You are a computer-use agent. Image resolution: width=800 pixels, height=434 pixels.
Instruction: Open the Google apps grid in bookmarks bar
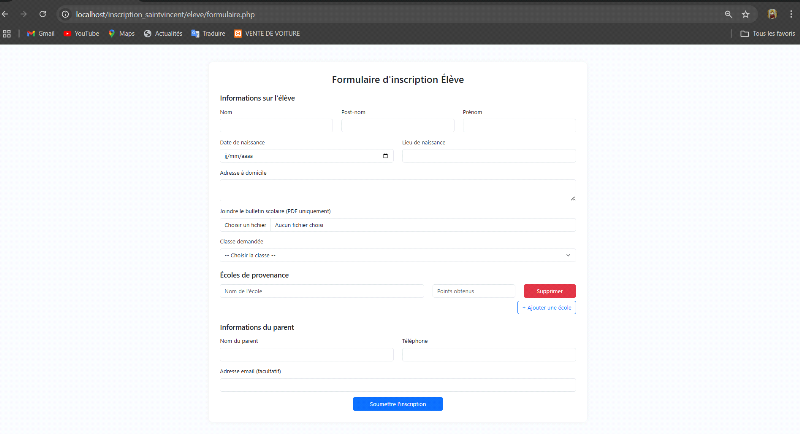coord(8,33)
